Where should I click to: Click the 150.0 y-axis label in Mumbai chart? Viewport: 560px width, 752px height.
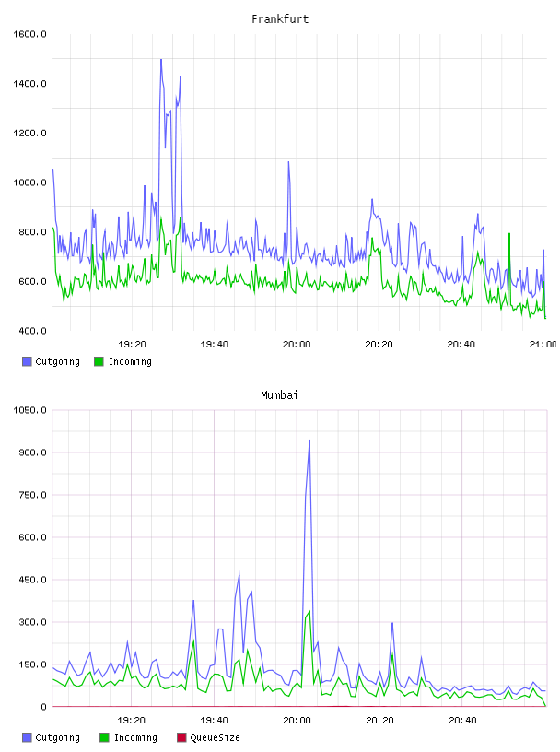tap(32, 664)
